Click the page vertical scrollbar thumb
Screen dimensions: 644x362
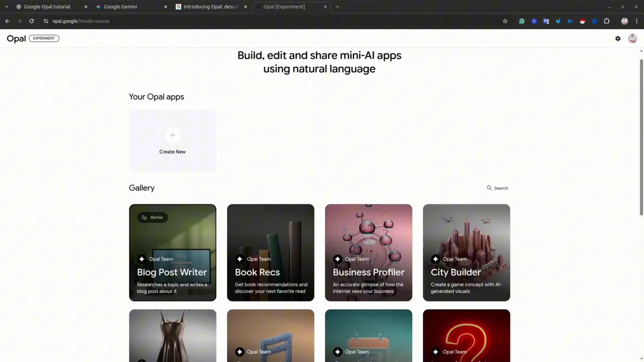point(641,138)
